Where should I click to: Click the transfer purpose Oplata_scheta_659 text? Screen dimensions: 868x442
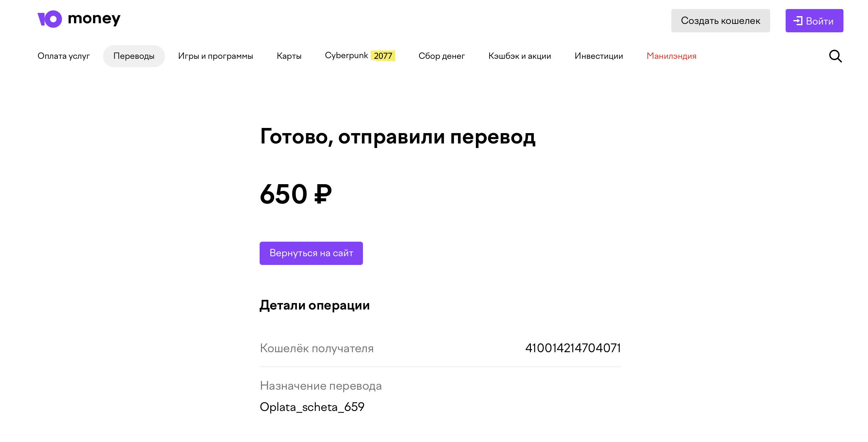pos(312,407)
